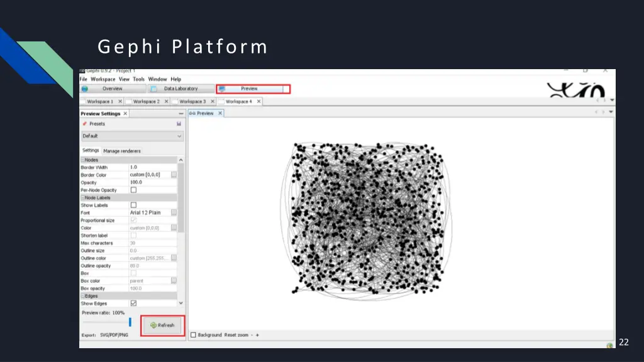Open node label Color picker ellipsis
Viewport: 644px width, 362px height.
pos(174,228)
